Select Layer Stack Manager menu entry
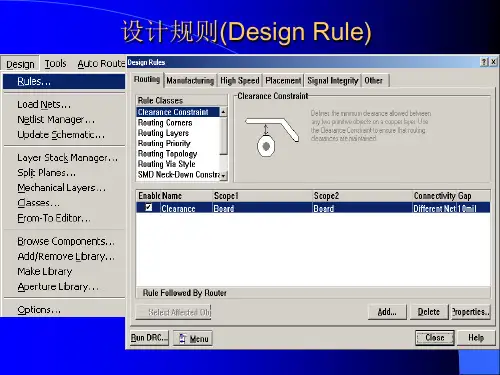Screen dimensions: 500x375 click(67, 158)
